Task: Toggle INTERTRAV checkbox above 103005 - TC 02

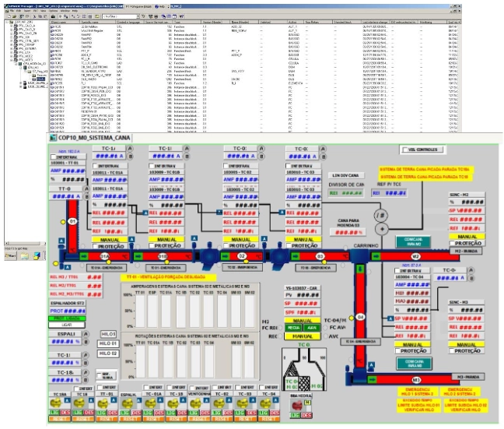Action: [226, 166]
